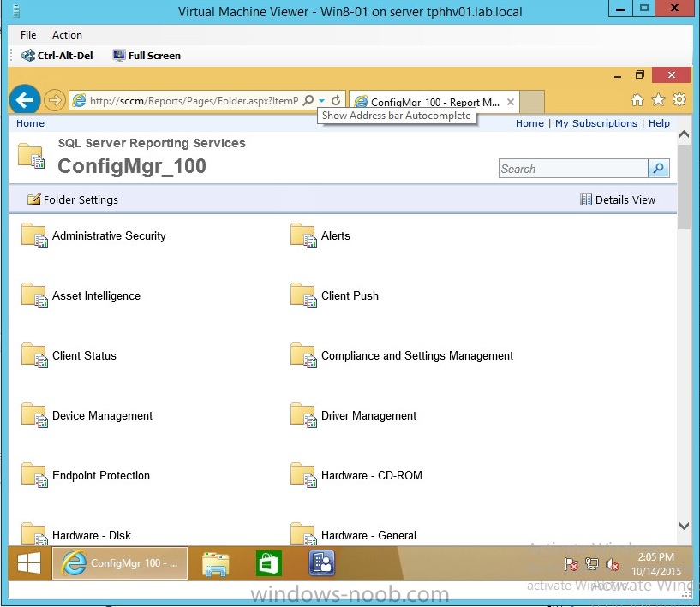Click Compliance and Settings Management link
The width and height of the screenshot is (700, 607).
click(417, 355)
